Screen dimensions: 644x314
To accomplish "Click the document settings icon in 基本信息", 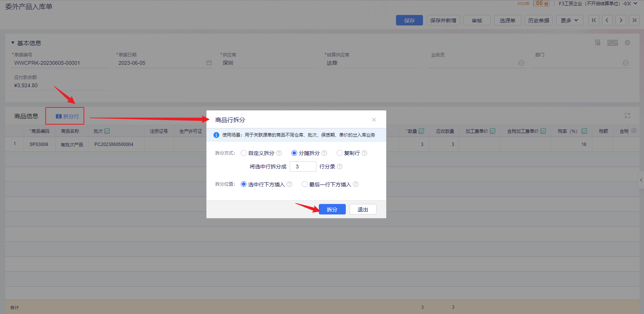I will [598, 43].
